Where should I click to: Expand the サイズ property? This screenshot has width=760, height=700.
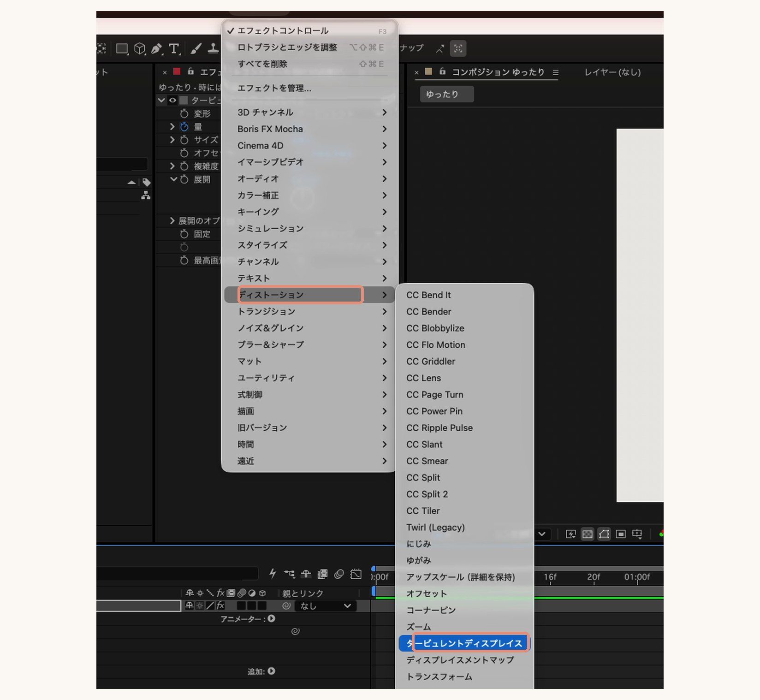tap(172, 140)
